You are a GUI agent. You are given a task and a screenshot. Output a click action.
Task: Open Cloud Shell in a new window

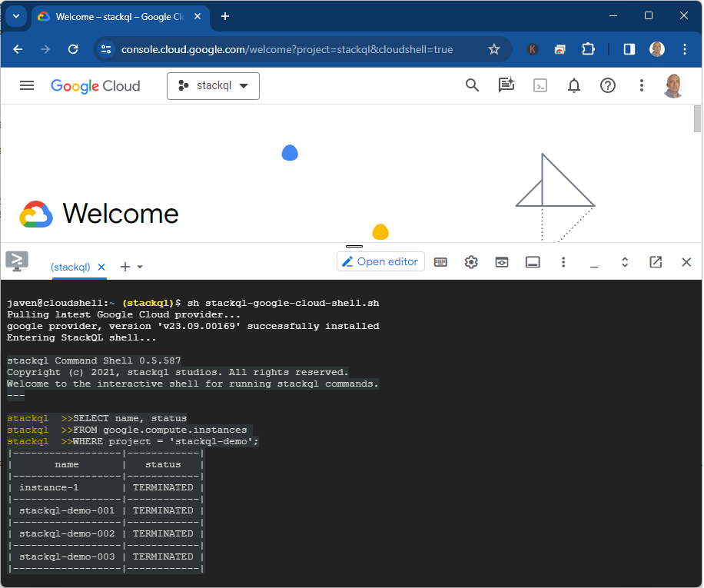click(656, 262)
